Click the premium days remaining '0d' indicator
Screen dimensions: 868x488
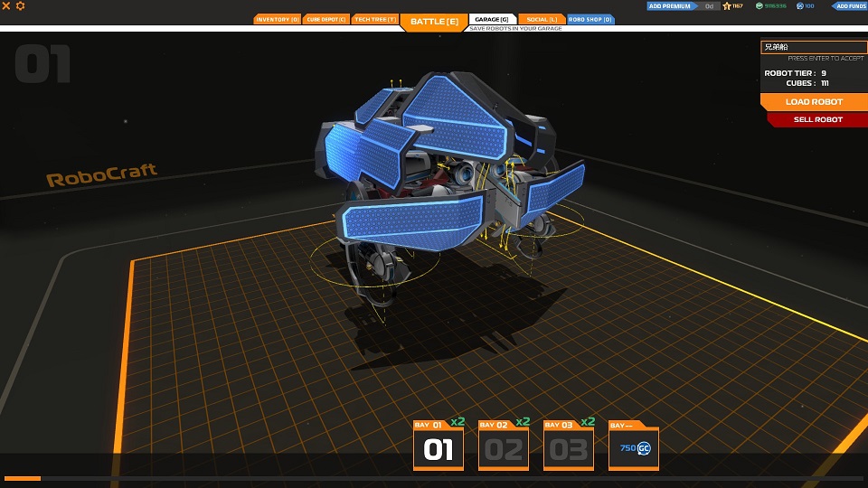pyautogui.click(x=709, y=6)
